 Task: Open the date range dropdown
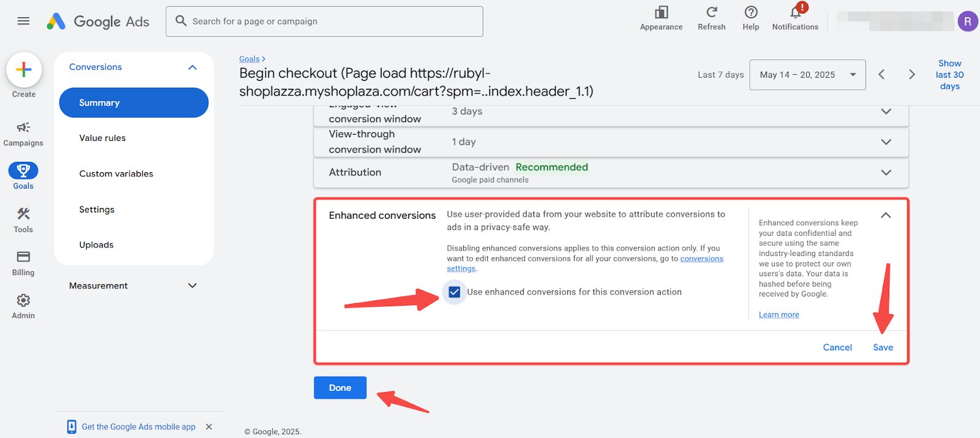(807, 75)
